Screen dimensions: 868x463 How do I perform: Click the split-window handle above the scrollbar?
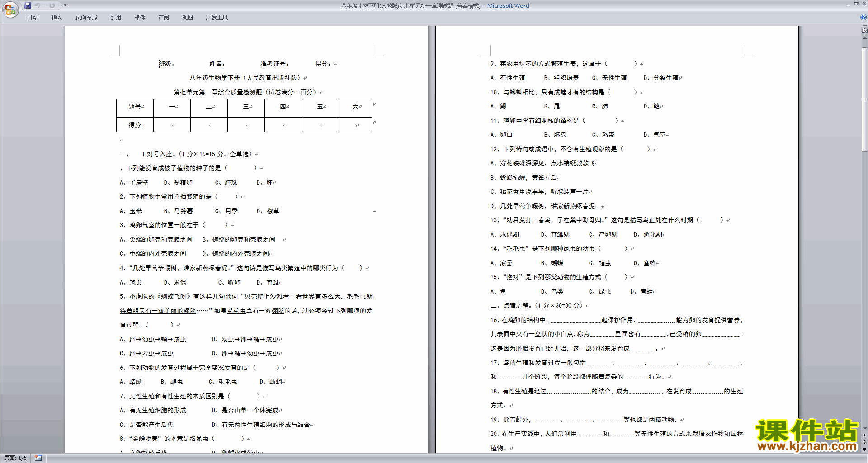point(865,26)
